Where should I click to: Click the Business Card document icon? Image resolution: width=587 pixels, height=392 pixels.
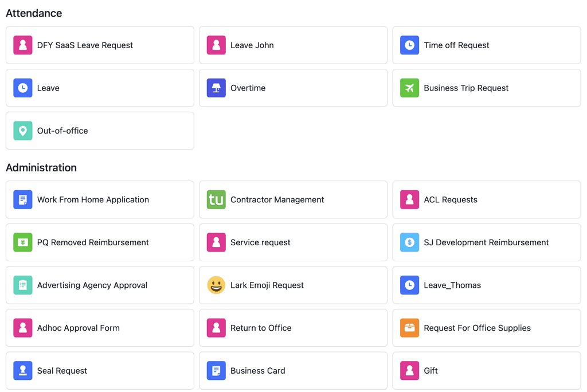(216, 371)
